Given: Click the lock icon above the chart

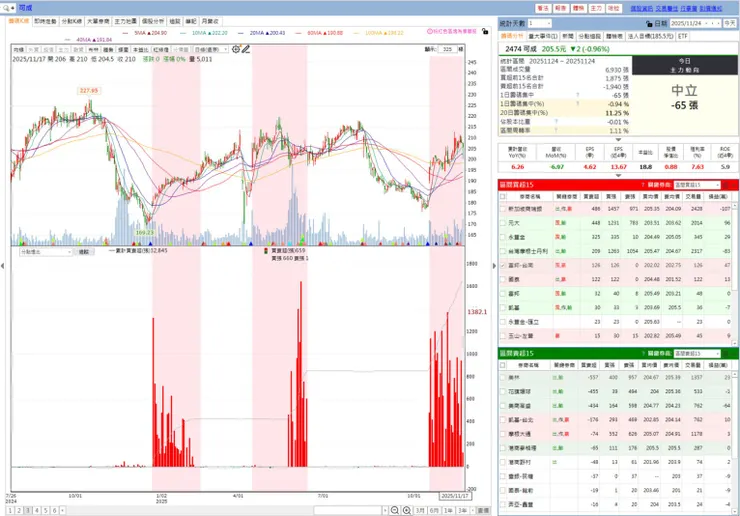Looking at the screenshot, I should tap(485, 31).
